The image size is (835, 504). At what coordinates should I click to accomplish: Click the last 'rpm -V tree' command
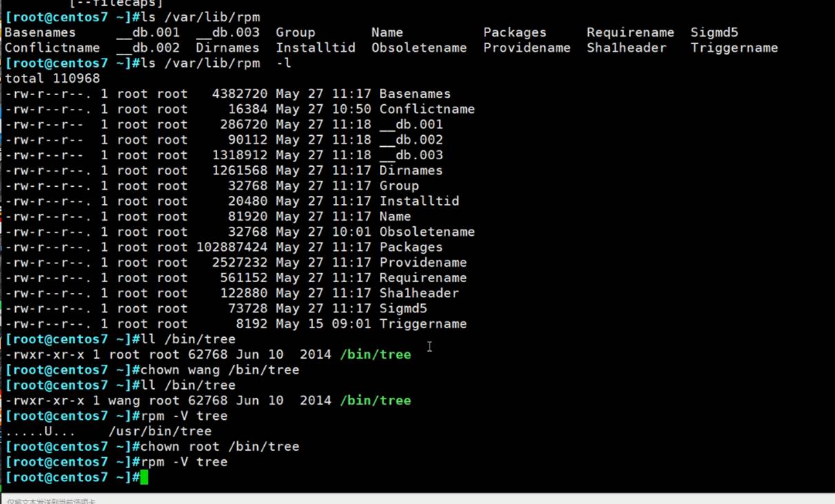pyautogui.click(x=183, y=462)
